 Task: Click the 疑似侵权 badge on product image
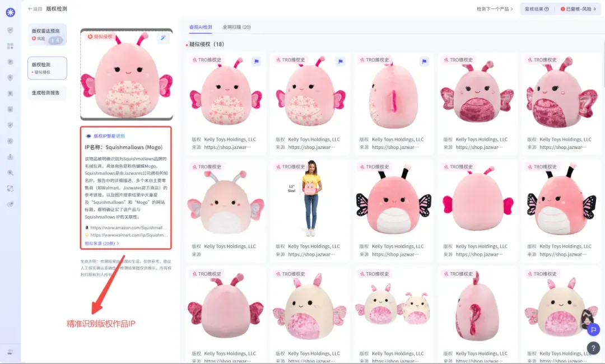100,36
